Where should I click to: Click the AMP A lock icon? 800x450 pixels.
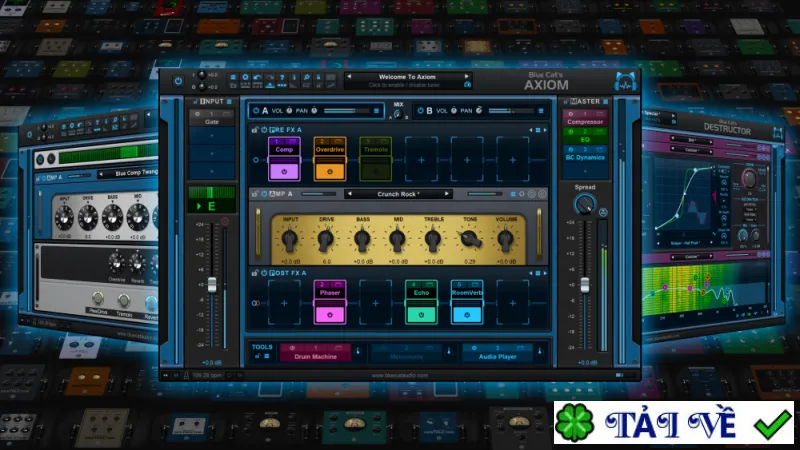(x=255, y=194)
